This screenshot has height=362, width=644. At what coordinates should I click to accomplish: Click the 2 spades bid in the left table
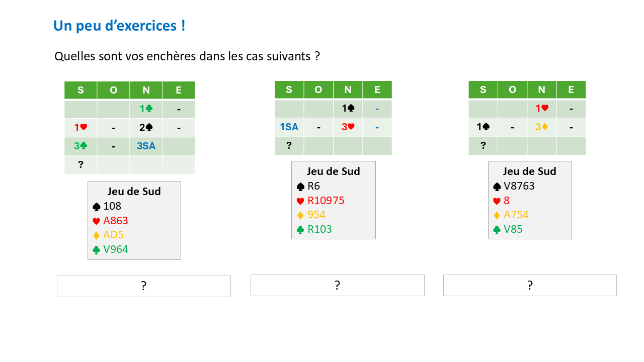pos(146,128)
